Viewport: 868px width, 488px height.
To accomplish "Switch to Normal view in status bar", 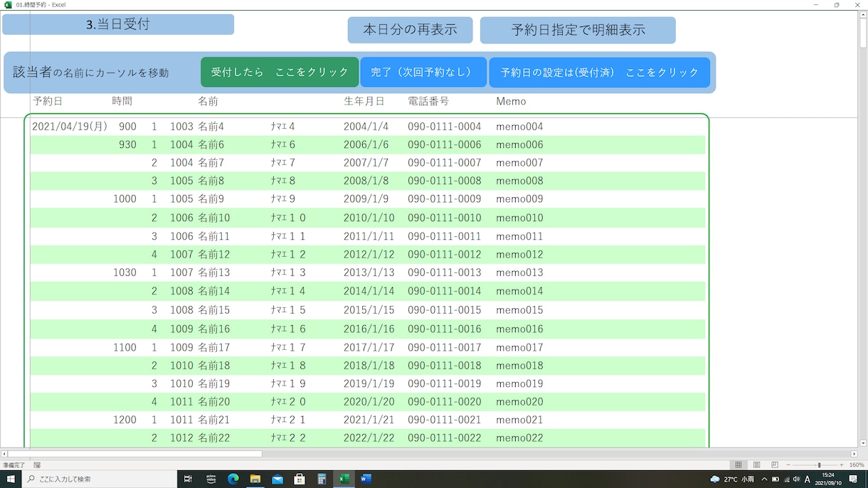I will tap(739, 465).
